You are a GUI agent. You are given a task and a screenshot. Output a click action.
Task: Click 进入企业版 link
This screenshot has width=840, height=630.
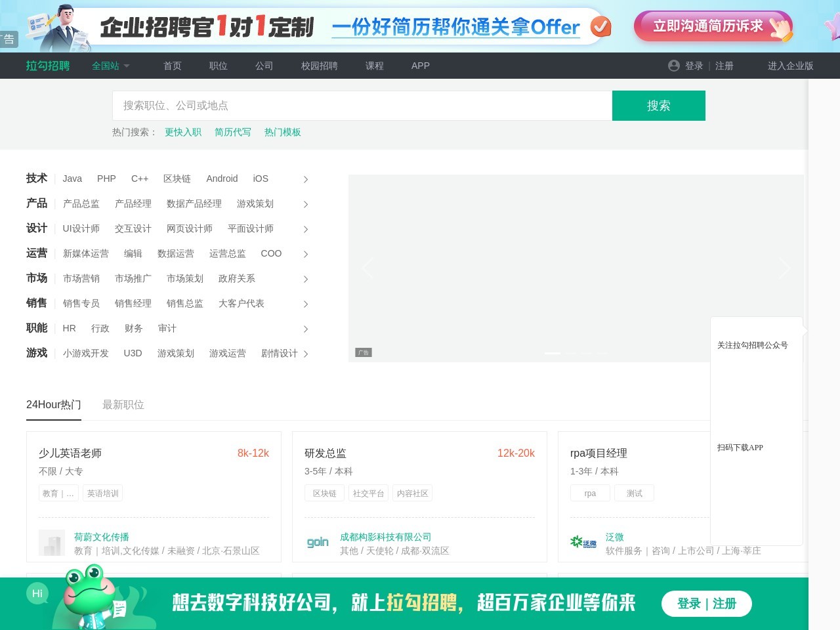791,66
